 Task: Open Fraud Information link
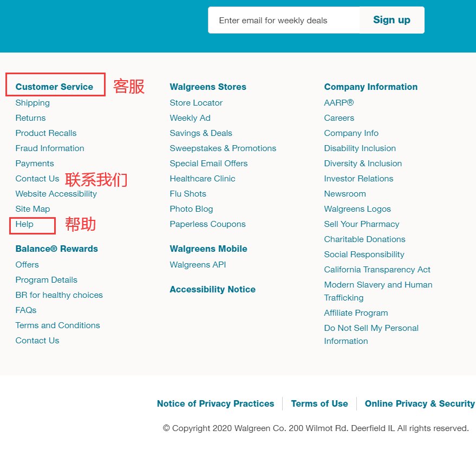click(x=50, y=148)
